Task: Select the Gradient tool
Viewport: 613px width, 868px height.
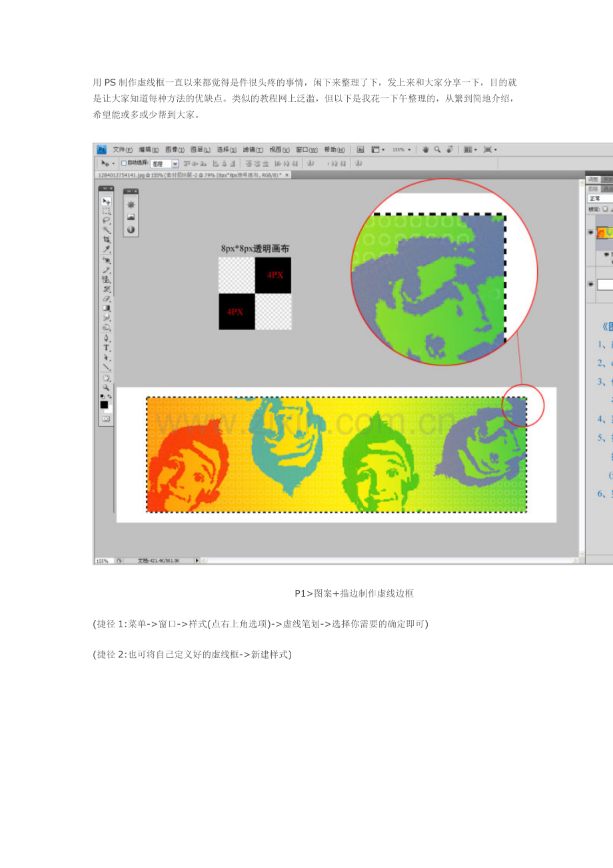Action: [x=106, y=308]
